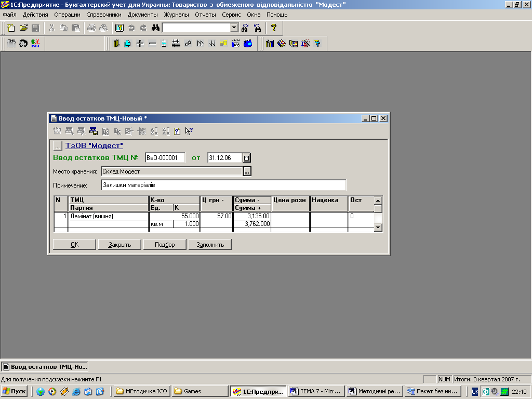The height and width of the screenshot is (399, 532).
Task: Click the gold coins icon in toolbar
Action: [223, 44]
